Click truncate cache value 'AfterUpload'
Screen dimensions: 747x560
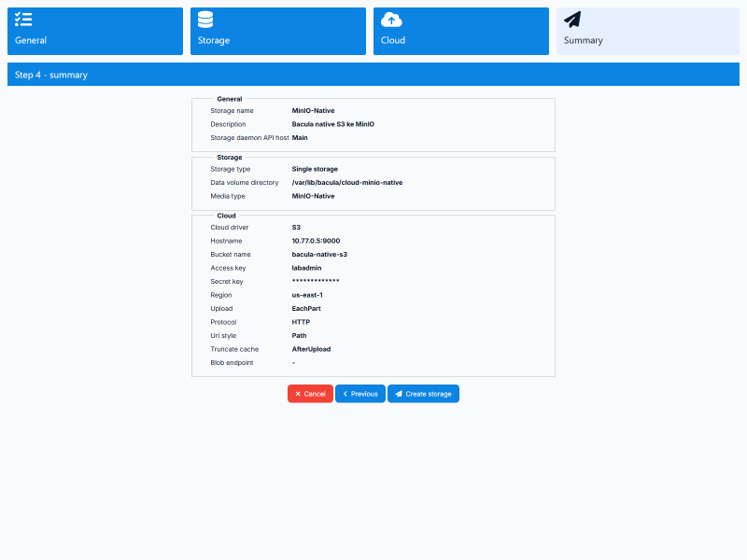click(x=311, y=349)
